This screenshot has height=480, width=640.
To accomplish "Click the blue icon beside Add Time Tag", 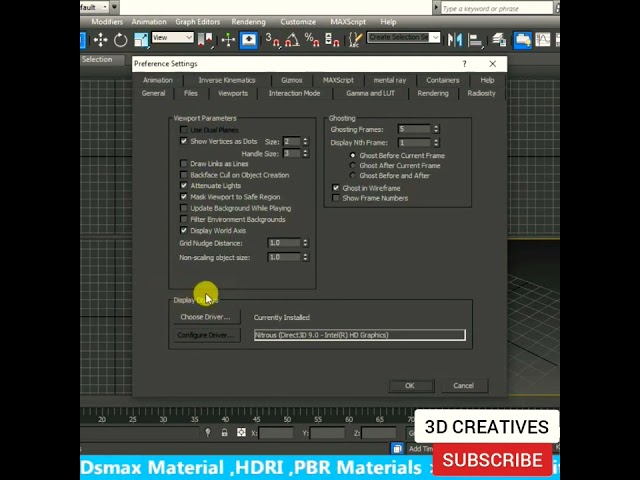I will 397,449.
